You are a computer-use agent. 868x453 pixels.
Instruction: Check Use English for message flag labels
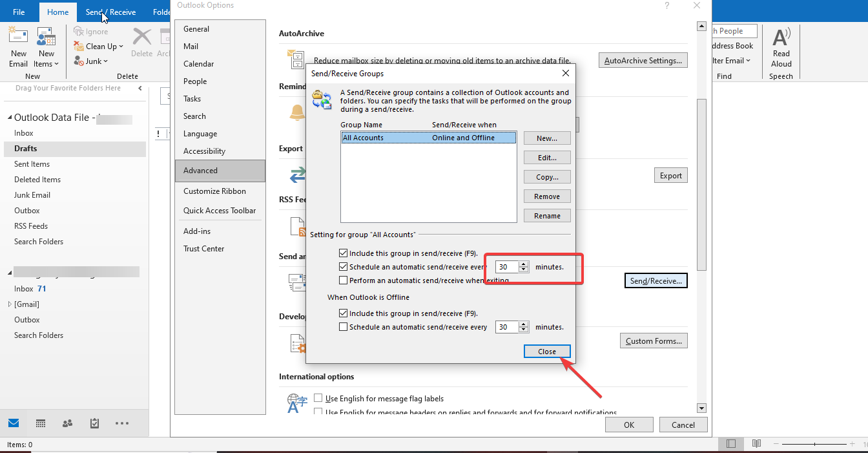[318, 398]
